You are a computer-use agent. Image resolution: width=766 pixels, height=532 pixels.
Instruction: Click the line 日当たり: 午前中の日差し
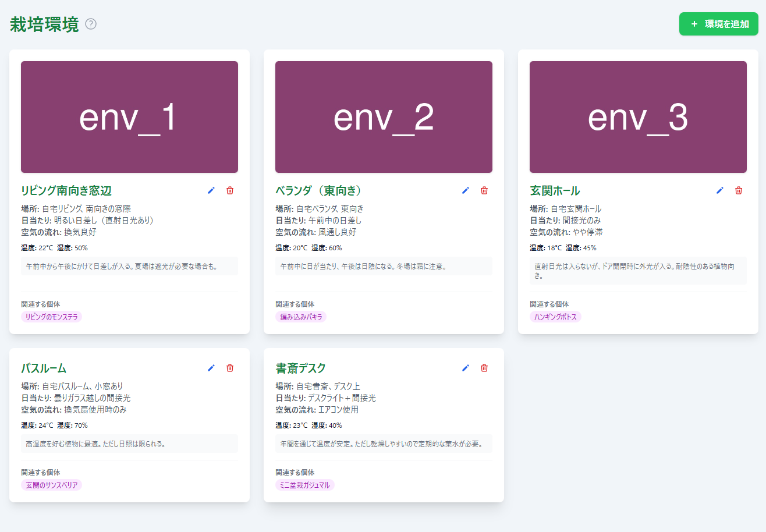point(318,220)
